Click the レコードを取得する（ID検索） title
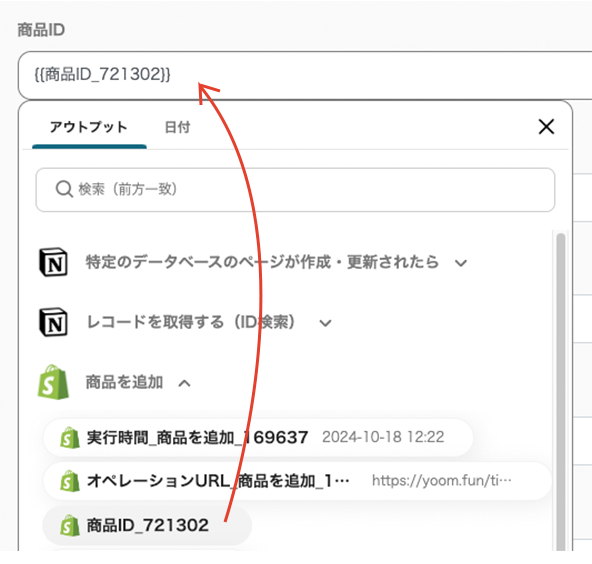Image resolution: width=592 pixels, height=564 pixels. (191, 322)
